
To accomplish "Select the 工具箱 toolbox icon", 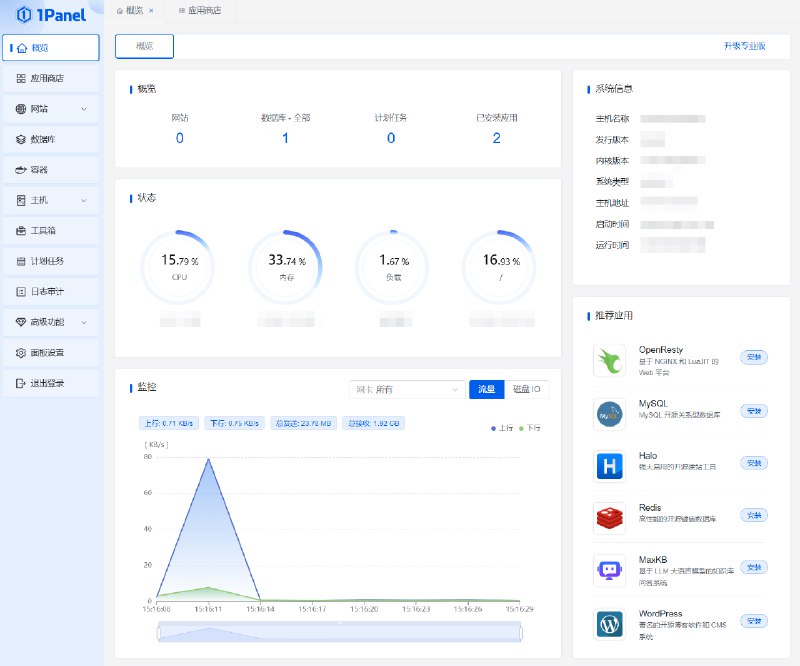I will pos(21,231).
